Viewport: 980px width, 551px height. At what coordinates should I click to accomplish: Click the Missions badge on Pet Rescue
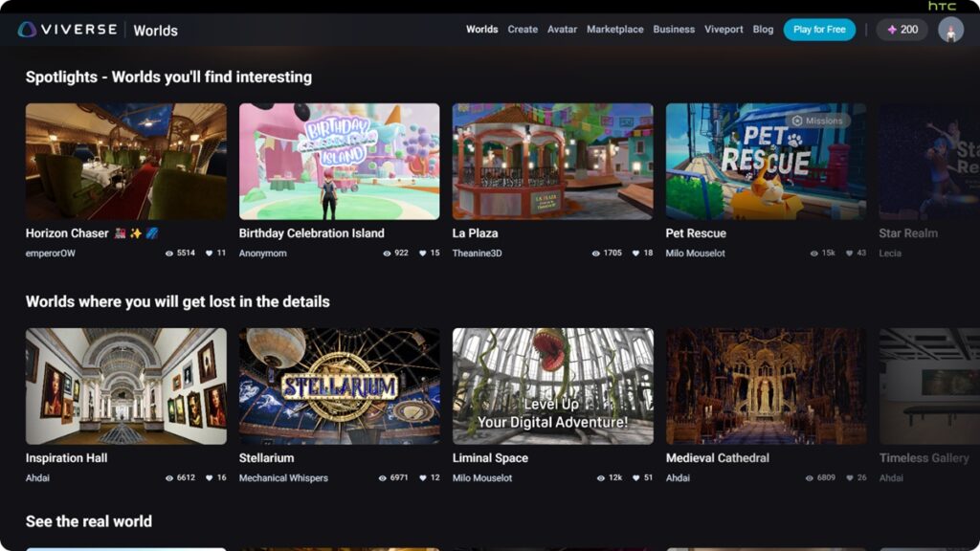[x=817, y=121]
